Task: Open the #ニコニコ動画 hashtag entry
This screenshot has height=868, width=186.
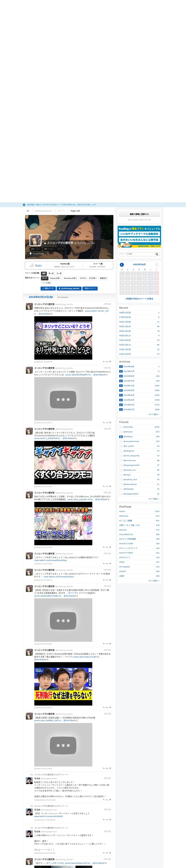Action: pyautogui.click(x=126, y=521)
